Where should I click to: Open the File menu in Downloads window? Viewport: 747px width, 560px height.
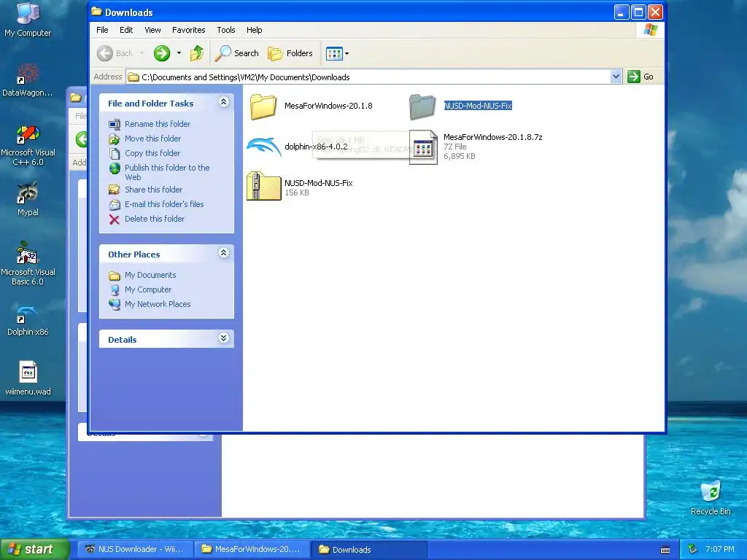click(x=102, y=30)
